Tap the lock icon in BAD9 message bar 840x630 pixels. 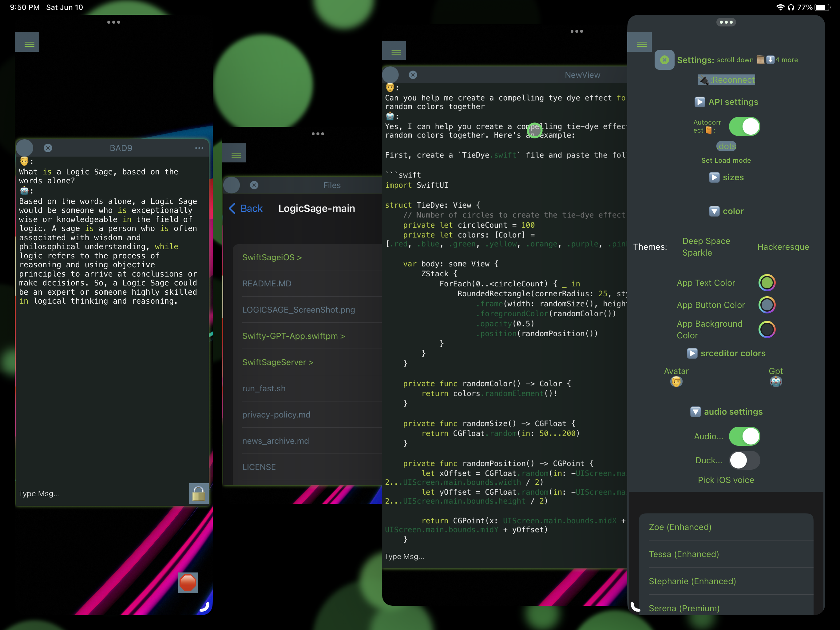(x=198, y=494)
